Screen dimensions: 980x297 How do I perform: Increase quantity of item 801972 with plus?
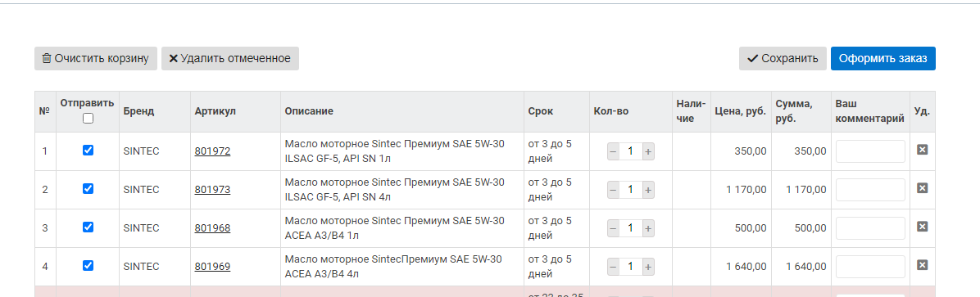pos(648,151)
